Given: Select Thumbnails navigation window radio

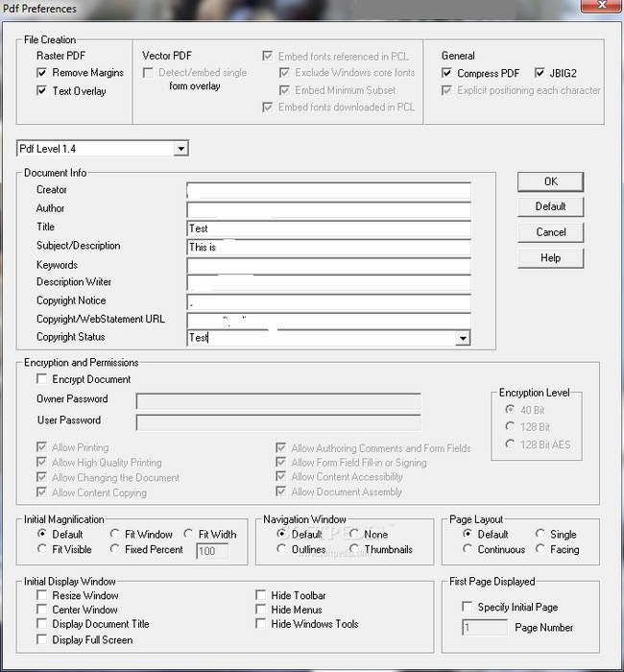Looking at the screenshot, I should pyautogui.click(x=354, y=548).
